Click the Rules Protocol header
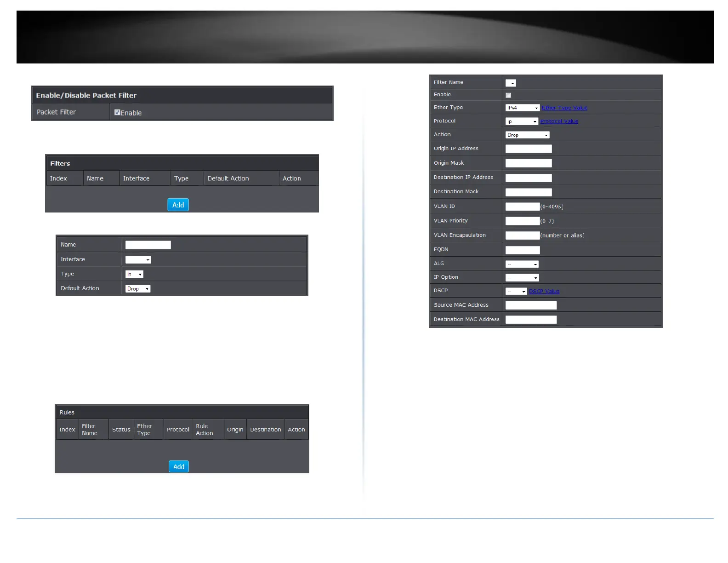Image resolution: width=728 pixels, height=563 pixels. (178, 430)
